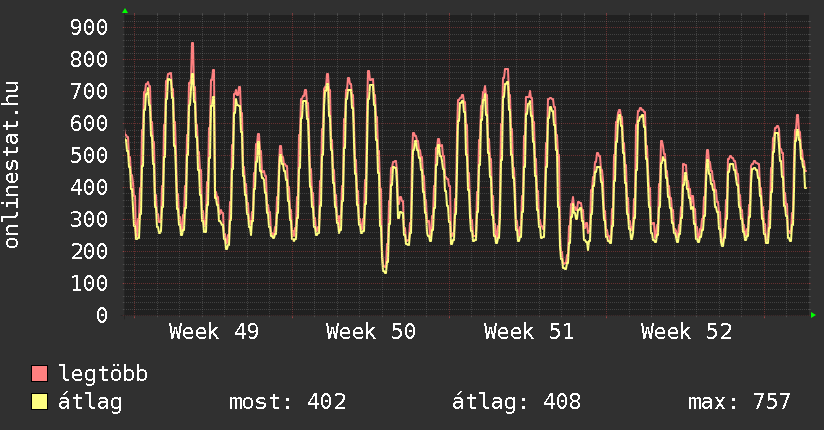Click the max: 757 statistic
The image size is (824, 430).
coord(739,402)
